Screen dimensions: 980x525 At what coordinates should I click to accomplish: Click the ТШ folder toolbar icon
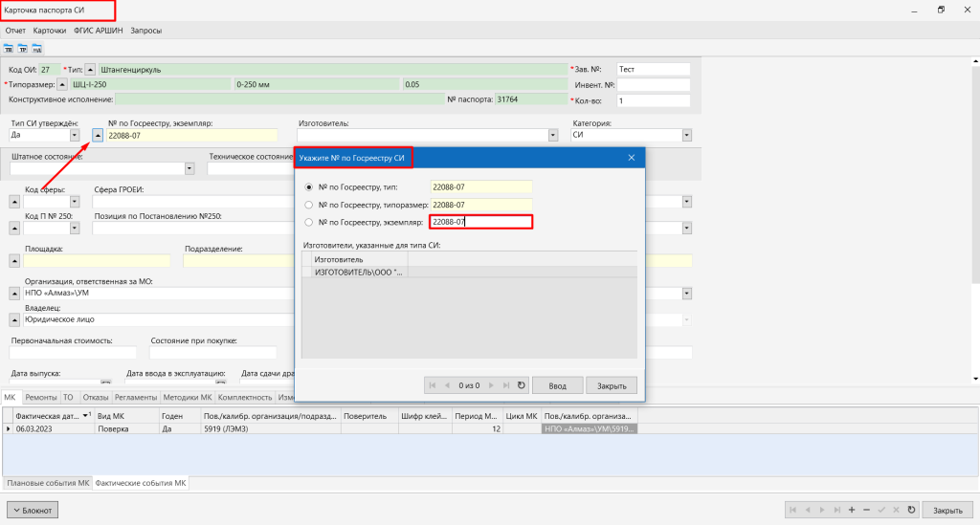click(x=8, y=48)
